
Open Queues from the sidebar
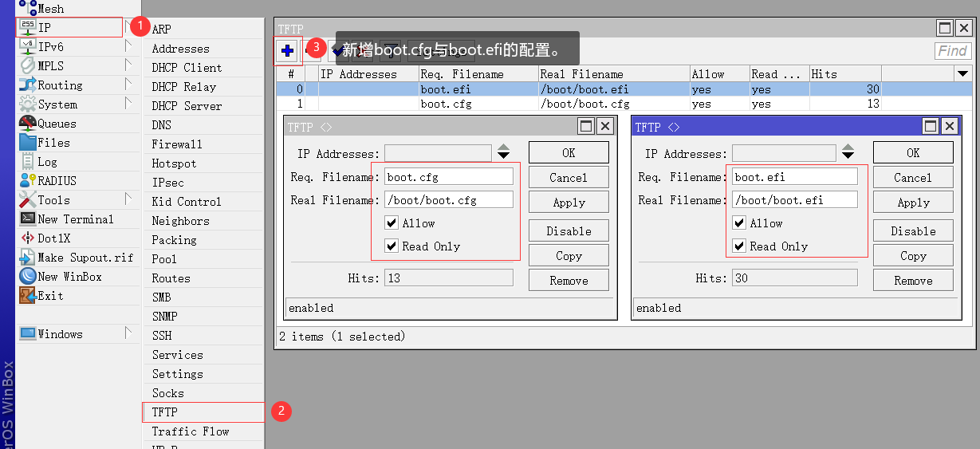tap(56, 124)
